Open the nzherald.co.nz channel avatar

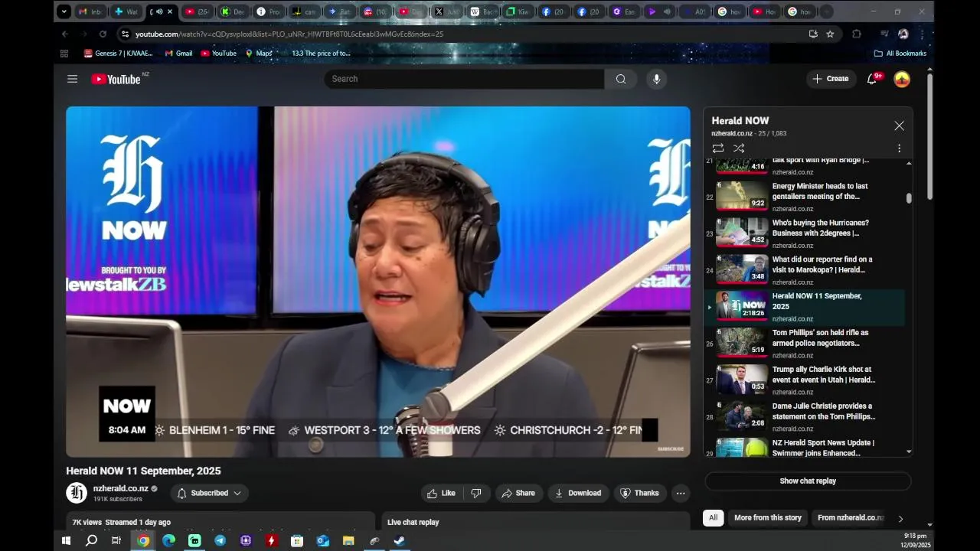pos(77,493)
